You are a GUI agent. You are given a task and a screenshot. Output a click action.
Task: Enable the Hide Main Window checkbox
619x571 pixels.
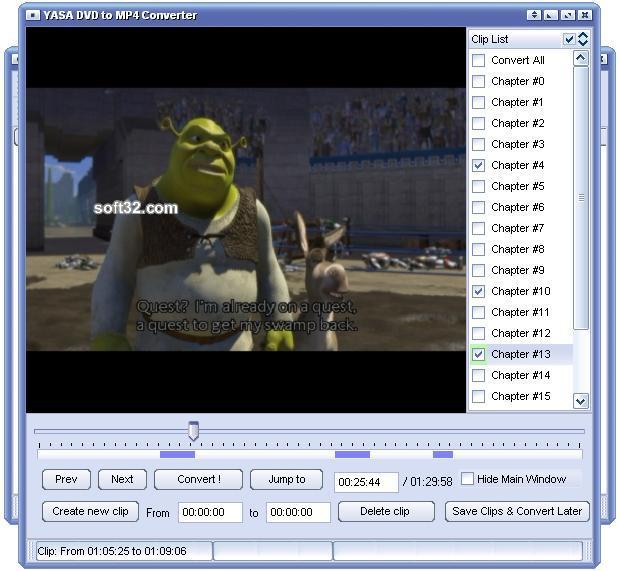(x=467, y=479)
